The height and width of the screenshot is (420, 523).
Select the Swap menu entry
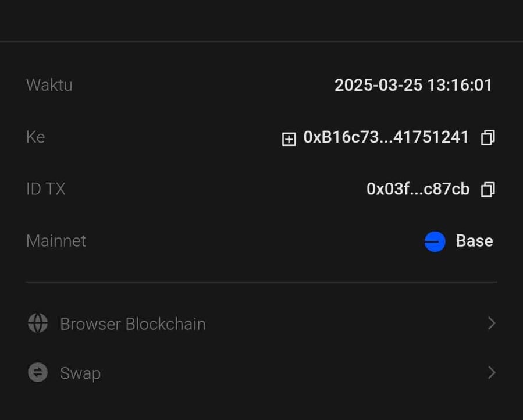(x=80, y=373)
